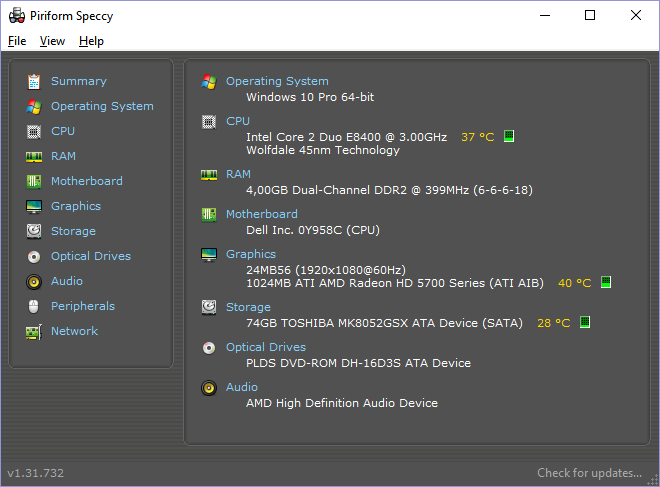Screen dimensions: 660x487
Task: Select the CPU chip icon in sidebar
Action: (x=34, y=131)
